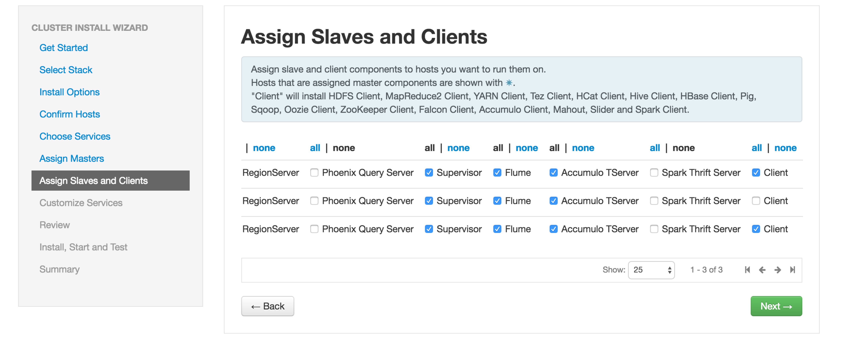Check Phoenix Query Server in first row

(x=314, y=173)
